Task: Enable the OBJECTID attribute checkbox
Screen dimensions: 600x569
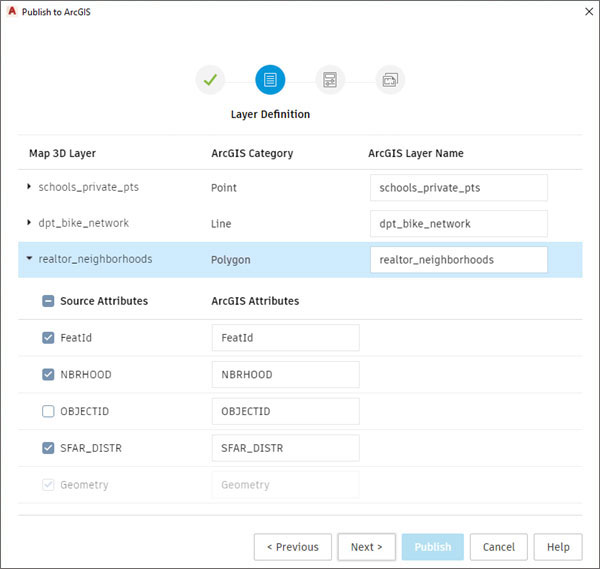Action: pos(48,411)
